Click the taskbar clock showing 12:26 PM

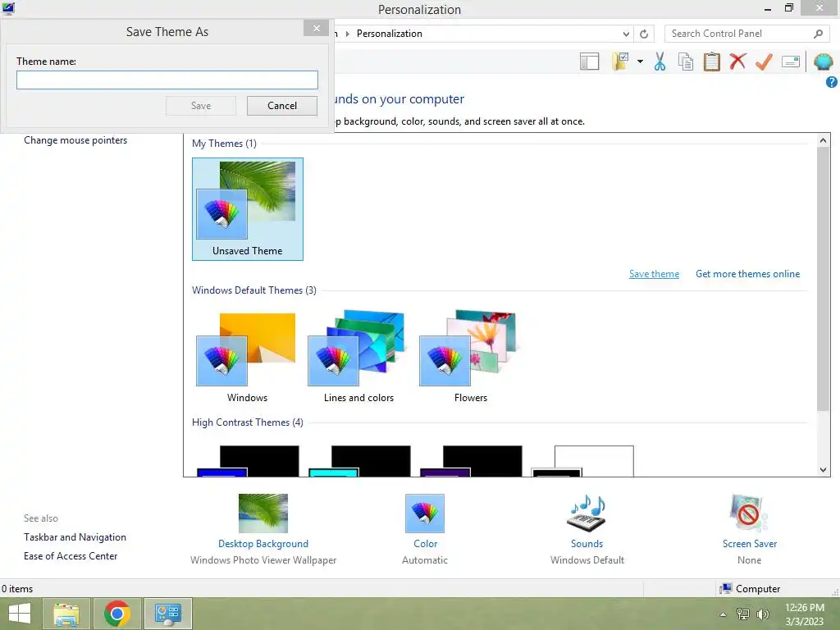click(x=805, y=614)
